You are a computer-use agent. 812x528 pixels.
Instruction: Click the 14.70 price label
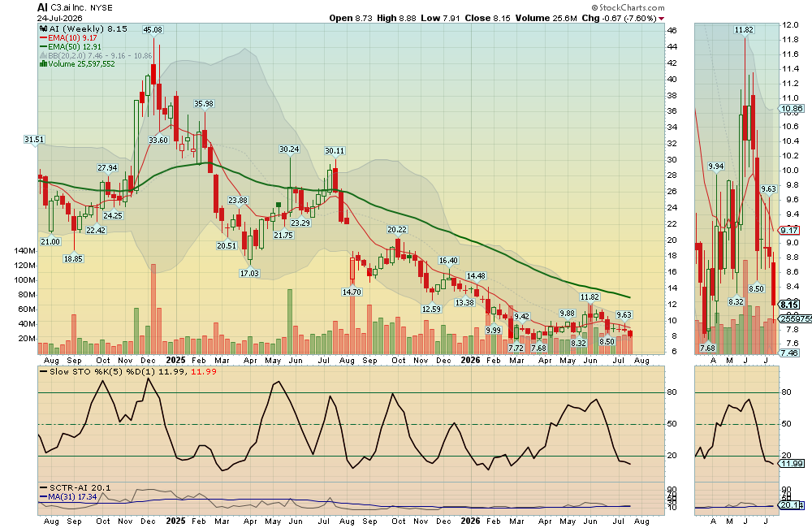coord(352,292)
